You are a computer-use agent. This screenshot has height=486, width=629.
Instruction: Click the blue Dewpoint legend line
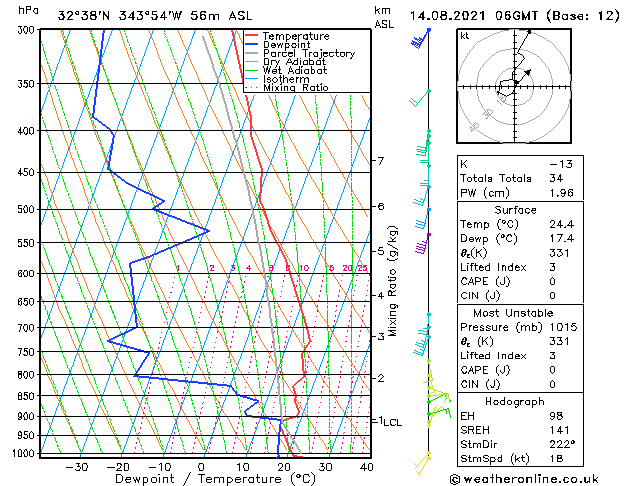(252, 45)
